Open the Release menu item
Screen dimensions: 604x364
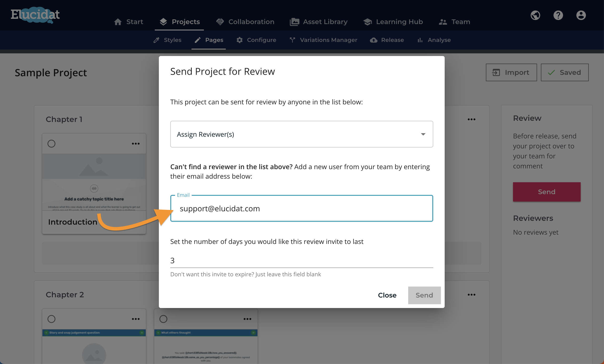tap(387, 40)
